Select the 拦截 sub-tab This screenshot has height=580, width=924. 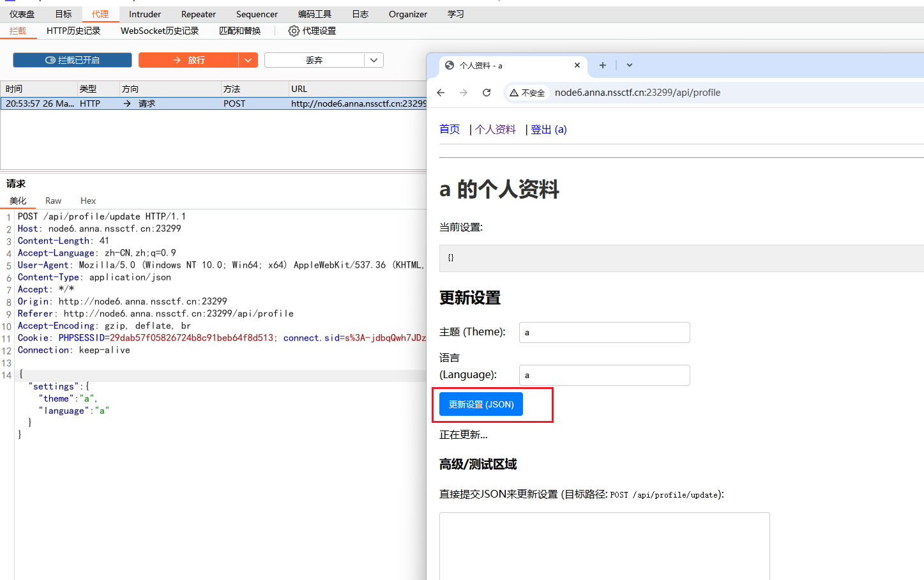[18, 31]
